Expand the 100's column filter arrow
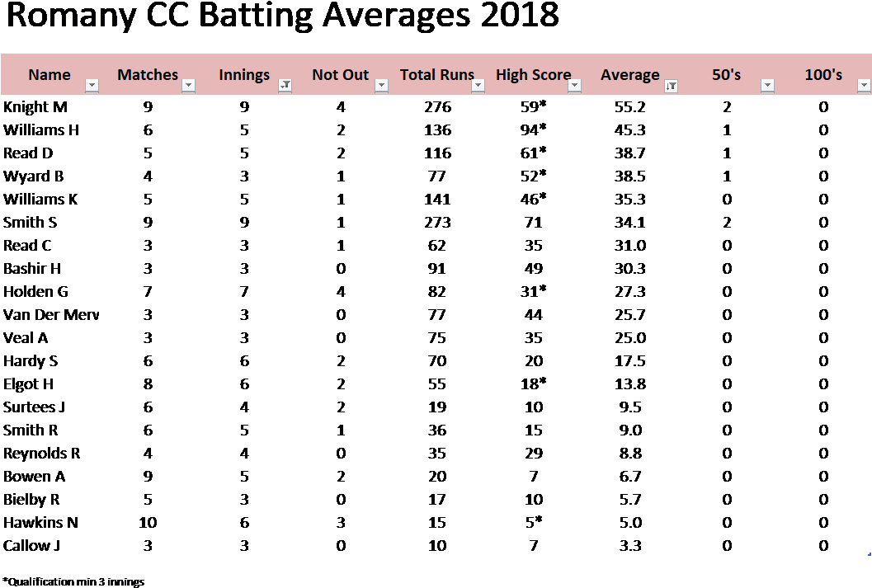This screenshot has width=872, height=588. 864,85
